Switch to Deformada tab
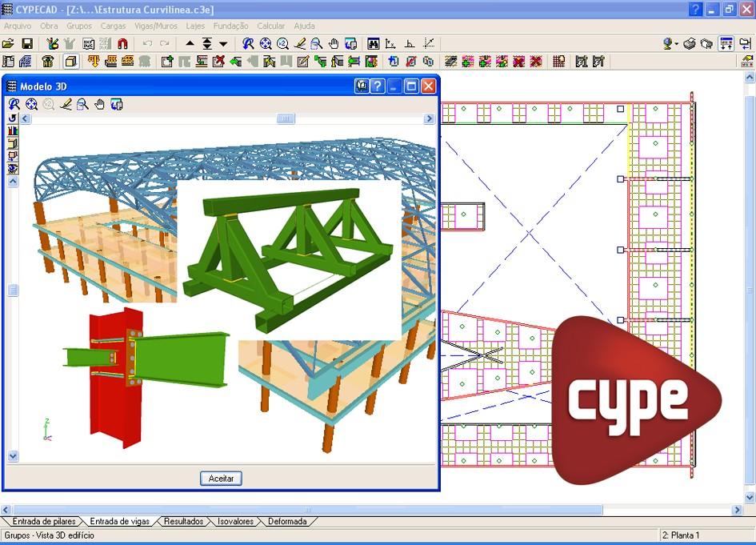 287,521
